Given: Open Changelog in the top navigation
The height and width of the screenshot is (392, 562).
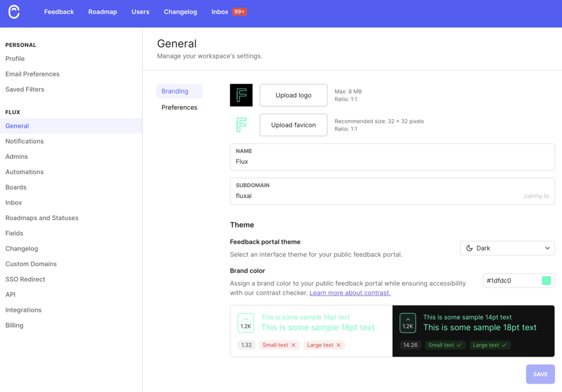Looking at the screenshot, I should tap(180, 12).
